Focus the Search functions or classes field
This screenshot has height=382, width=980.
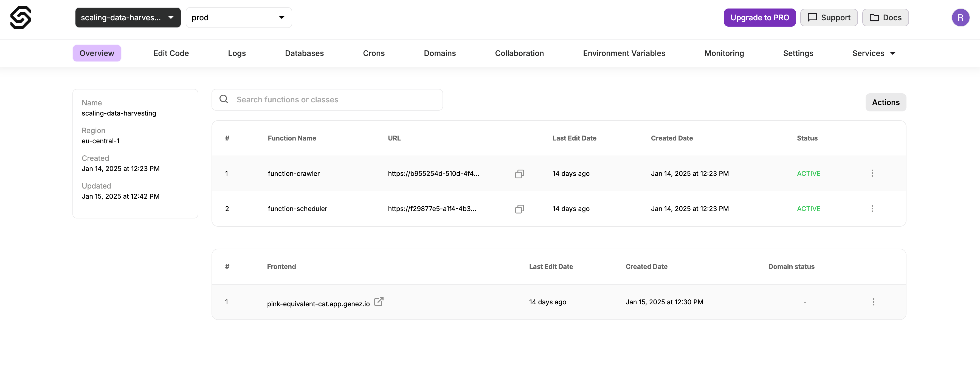[327, 100]
